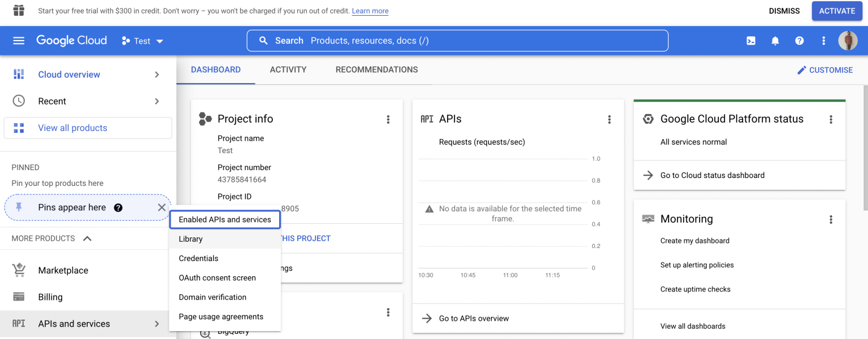Screen dimensions: 868x339
Task: Switch to the Activity tab
Action: coord(288,69)
